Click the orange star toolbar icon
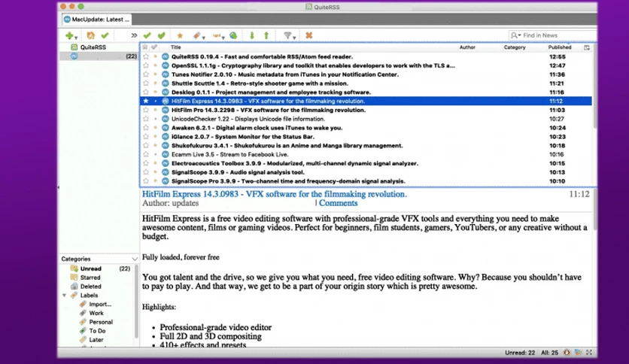Image resolution: width=629 pixels, height=364 pixels. [x=180, y=35]
